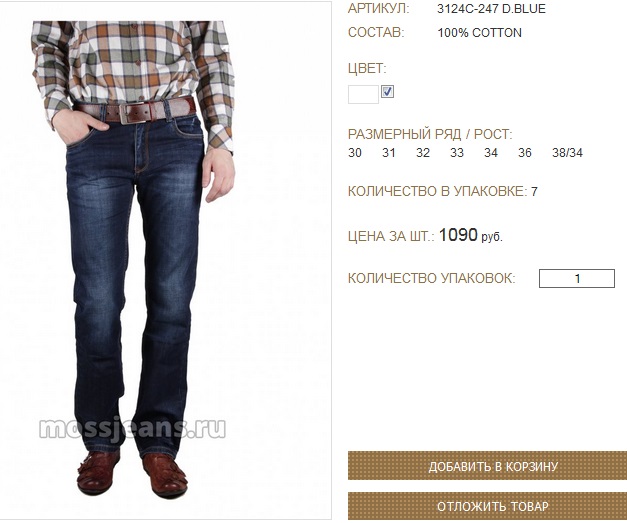The width and height of the screenshot is (627, 523).
Task: Click the Размерный ряд / Рост label
Action: [x=430, y=134]
